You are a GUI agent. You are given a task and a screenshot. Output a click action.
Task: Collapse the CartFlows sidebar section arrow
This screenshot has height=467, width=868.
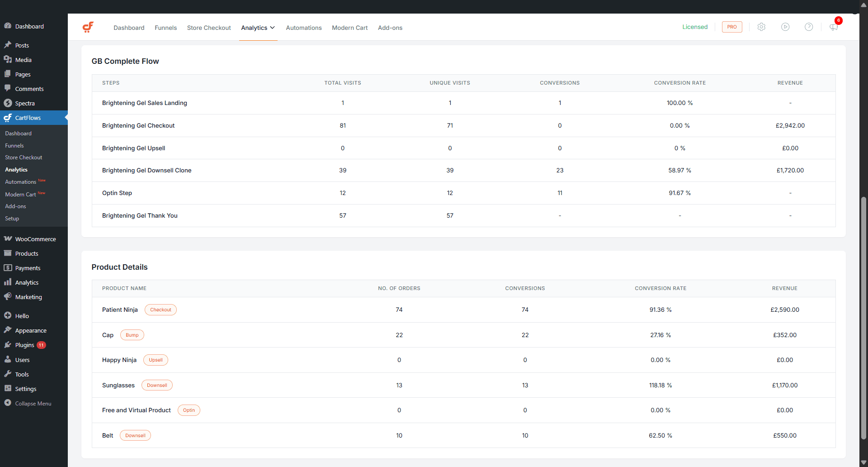click(66, 118)
